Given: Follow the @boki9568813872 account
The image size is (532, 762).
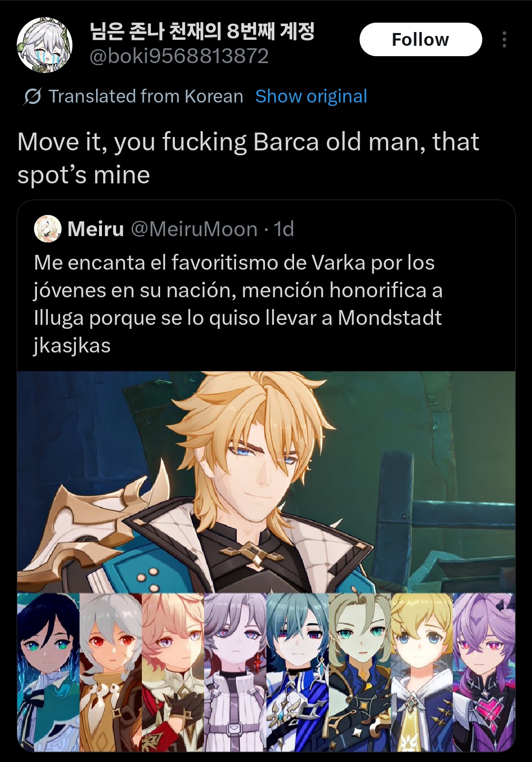Looking at the screenshot, I should 421,39.
